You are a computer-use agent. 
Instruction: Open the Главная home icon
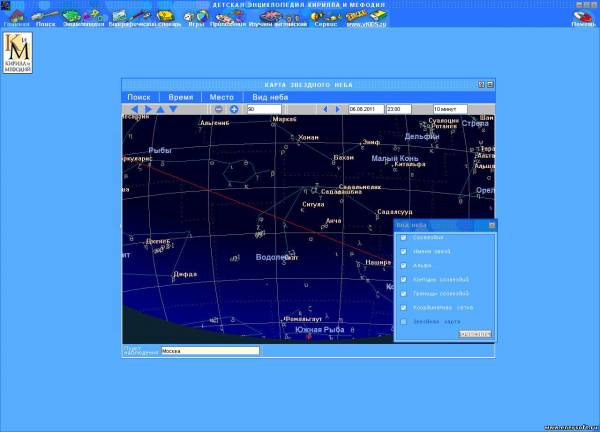click(16, 18)
